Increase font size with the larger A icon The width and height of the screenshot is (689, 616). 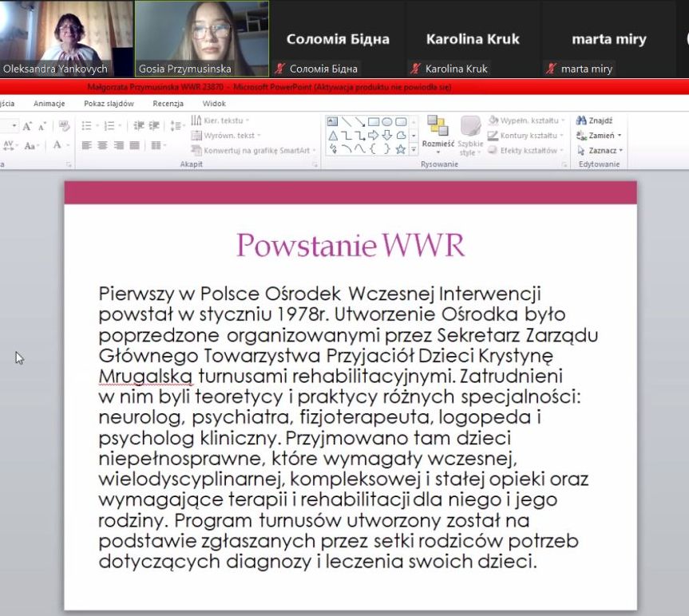click(27, 126)
